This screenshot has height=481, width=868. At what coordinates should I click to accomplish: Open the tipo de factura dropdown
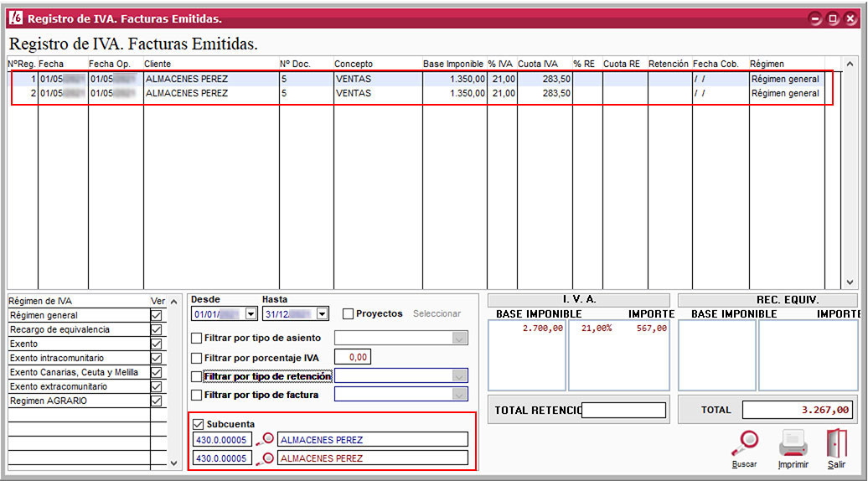coord(459,395)
